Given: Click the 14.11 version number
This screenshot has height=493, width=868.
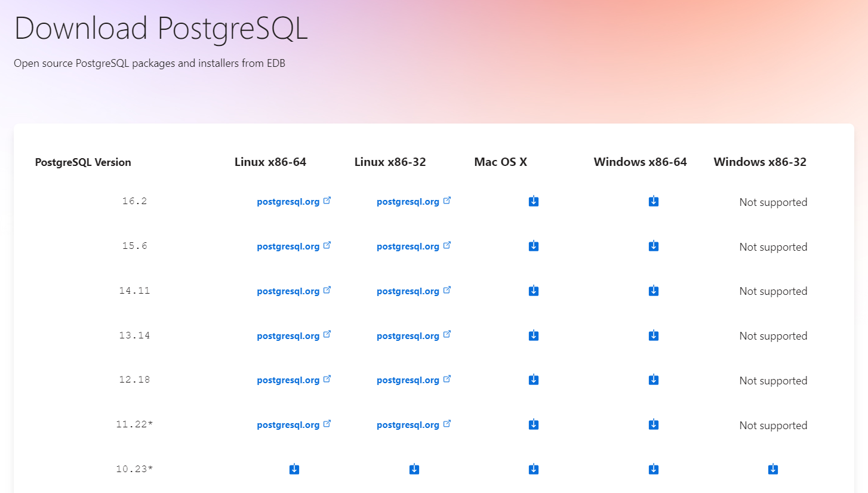Looking at the screenshot, I should 134,291.
